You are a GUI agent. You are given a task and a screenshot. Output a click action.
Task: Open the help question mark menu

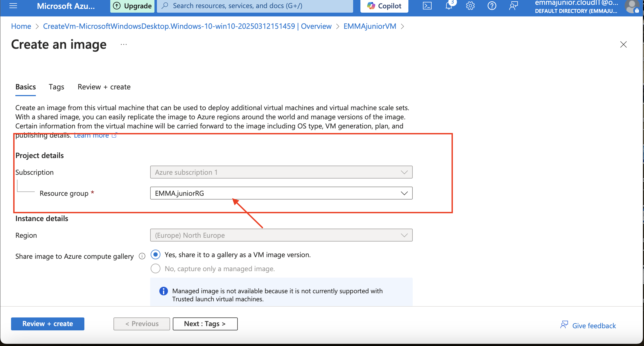tap(492, 6)
